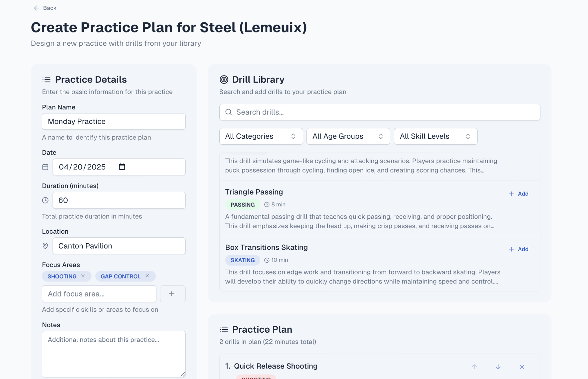Image resolution: width=588 pixels, height=379 pixels.
Task: Edit the Duration minutes field
Action: pyautogui.click(x=119, y=200)
